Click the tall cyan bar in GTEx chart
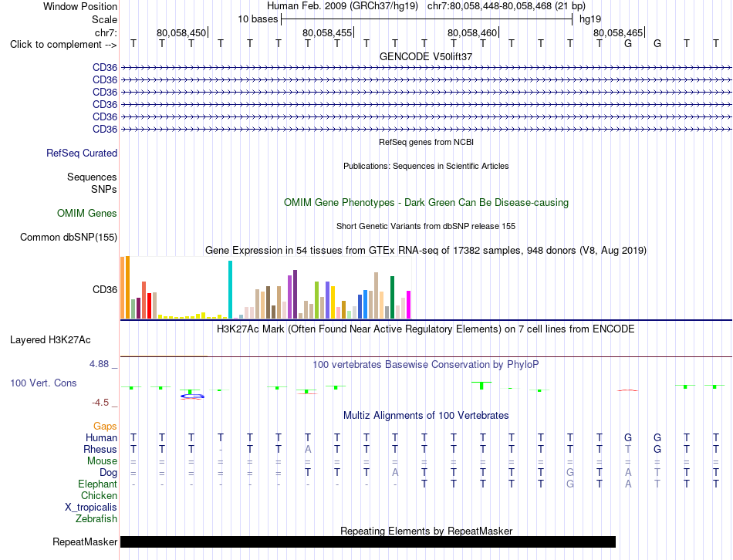Image resolution: width=733 pixels, height=560 pixels. click(230, 289)
